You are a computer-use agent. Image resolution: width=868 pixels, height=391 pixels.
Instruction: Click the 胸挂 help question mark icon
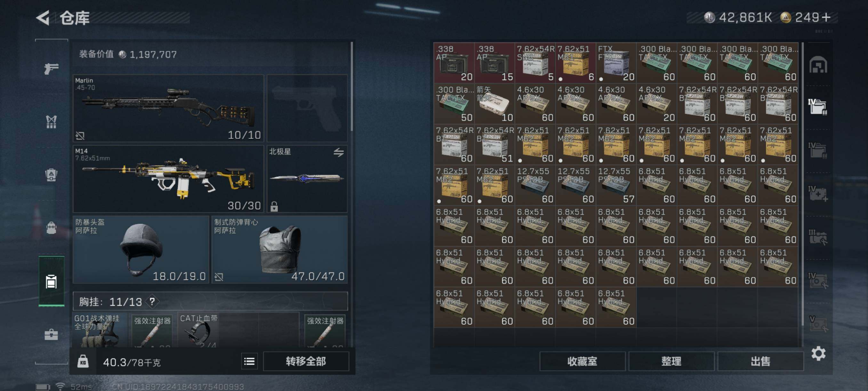pyautogui.click(x=152, y=301)
